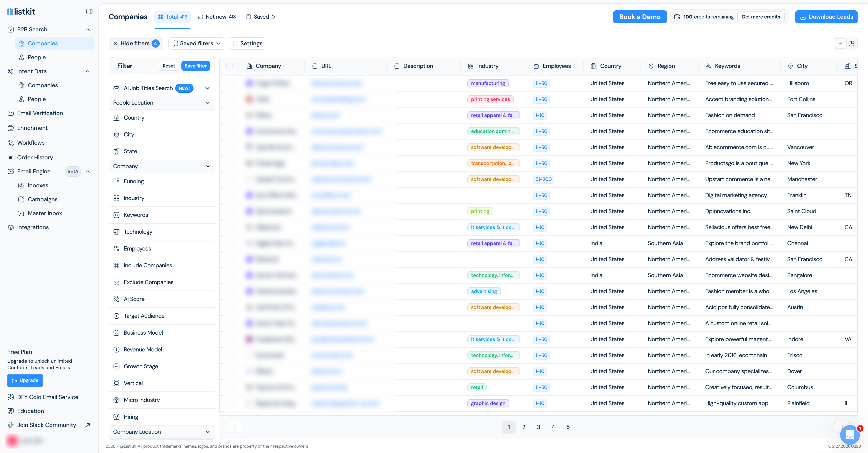
Task: Go to page 3 of results
Action: coord(539,427)
